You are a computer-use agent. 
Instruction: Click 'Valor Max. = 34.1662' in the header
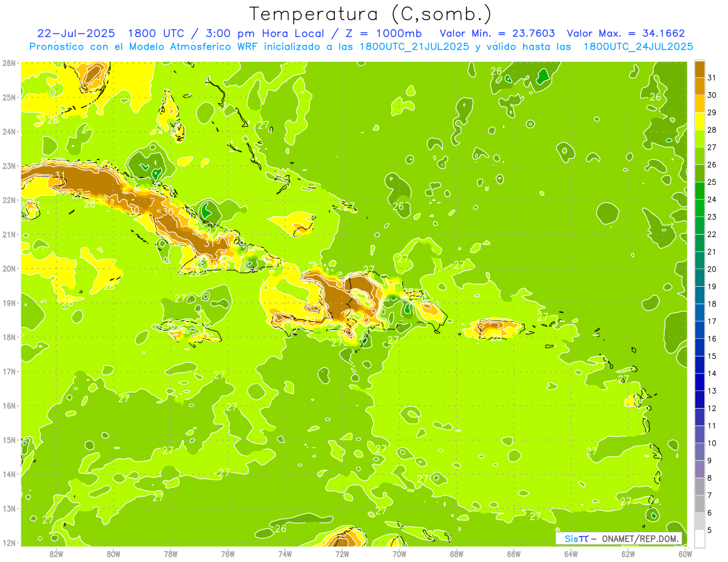pos(625,33)
